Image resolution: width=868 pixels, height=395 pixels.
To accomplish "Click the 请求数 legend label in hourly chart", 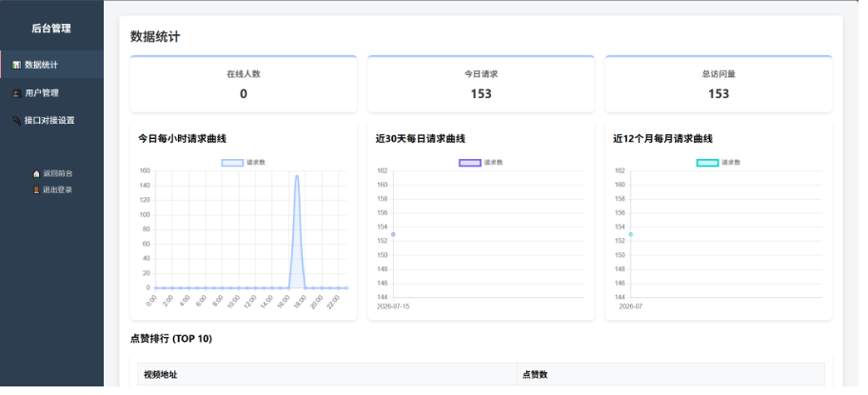I will (x=256, y=163).
